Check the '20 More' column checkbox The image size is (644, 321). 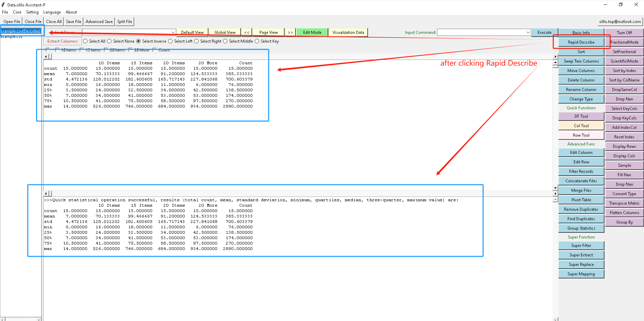[130, 50]
